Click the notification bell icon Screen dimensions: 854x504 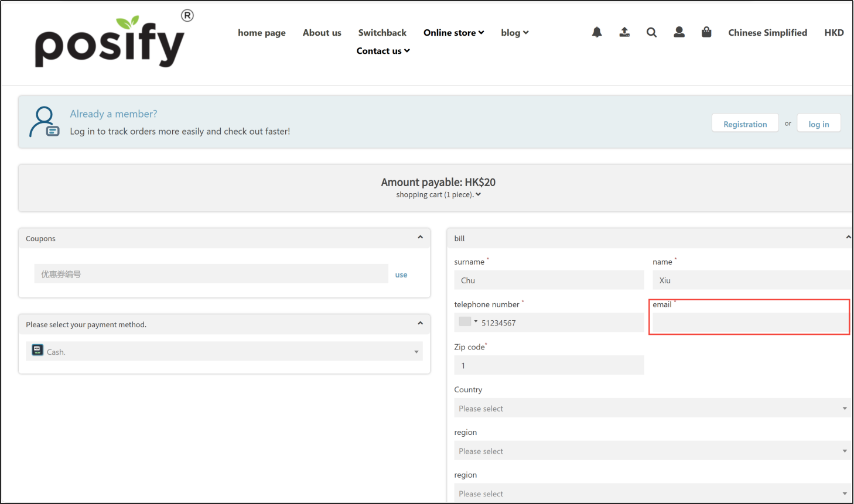(596, 33)
